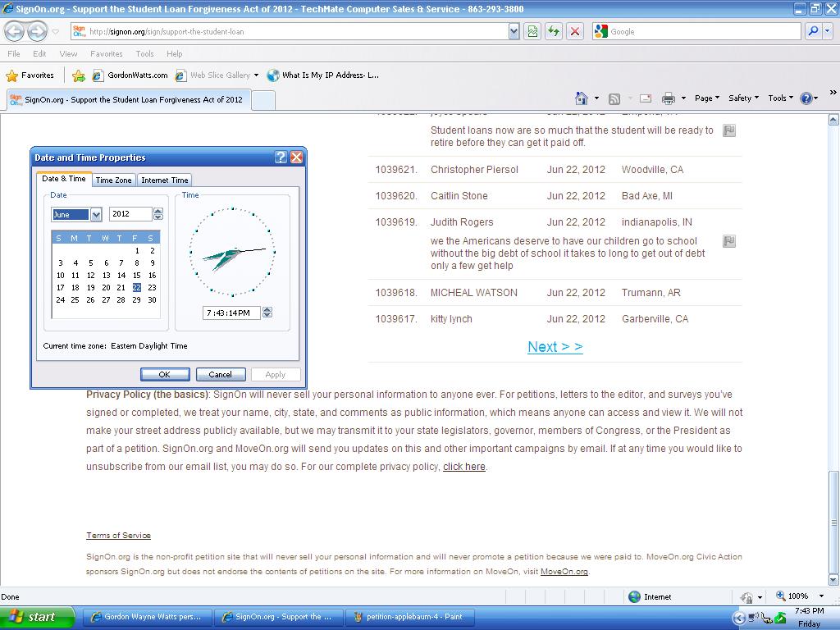This screenshot has height=630, width=840.
Task: Refresh the page with the green arrows
Action: point(554,32)
